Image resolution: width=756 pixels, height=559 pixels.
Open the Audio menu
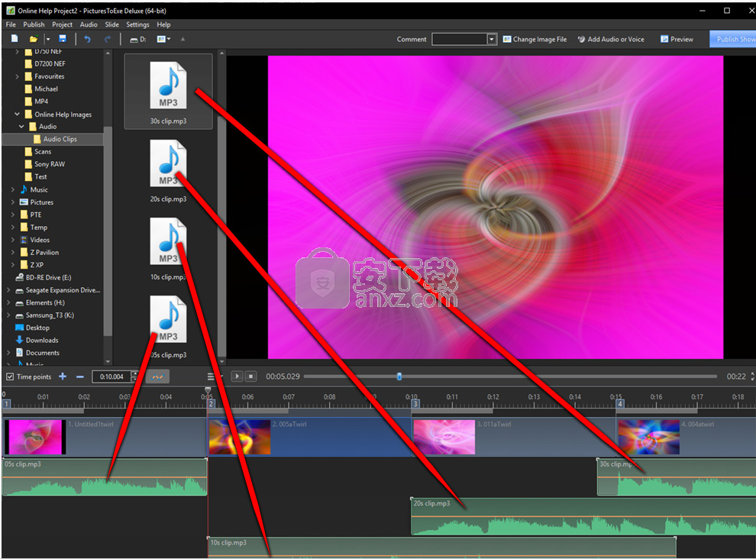click(x=89, y=24)
